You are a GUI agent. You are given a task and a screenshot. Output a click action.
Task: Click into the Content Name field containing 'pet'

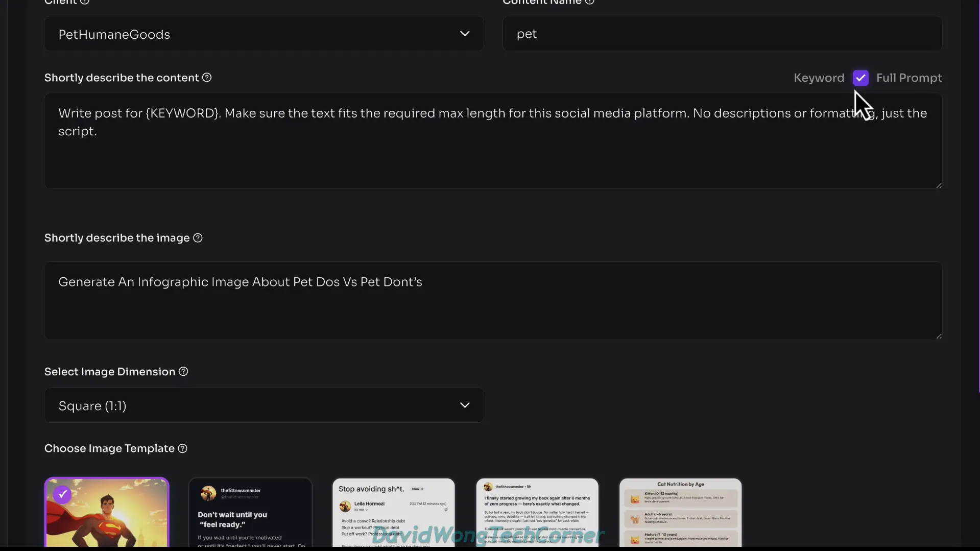[x=722, y=34]
